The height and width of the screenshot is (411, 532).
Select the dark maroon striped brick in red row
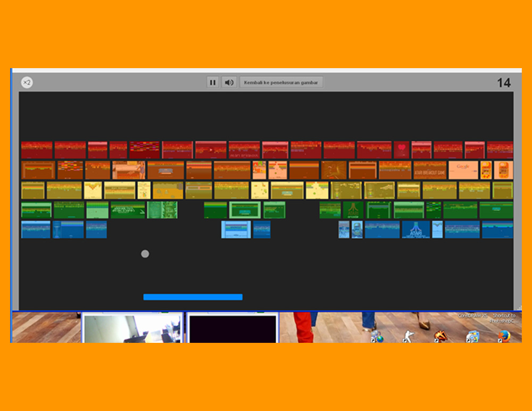[145, 150]
